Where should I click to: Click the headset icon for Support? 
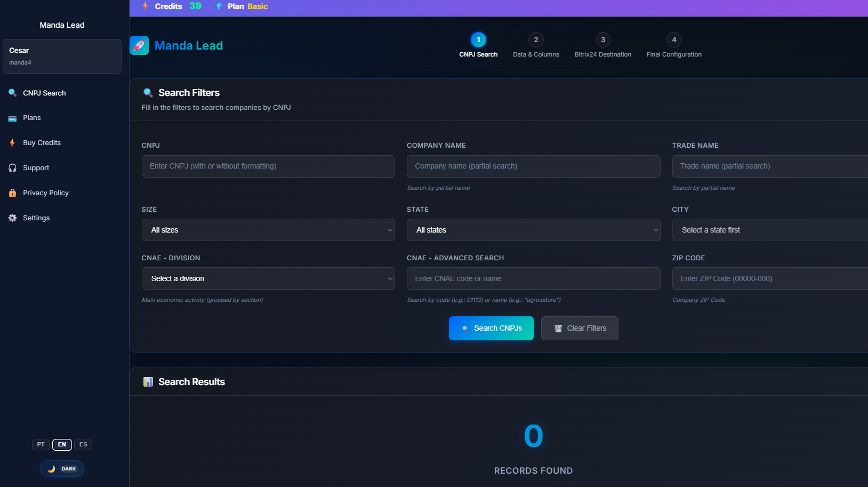pos(12,168)
